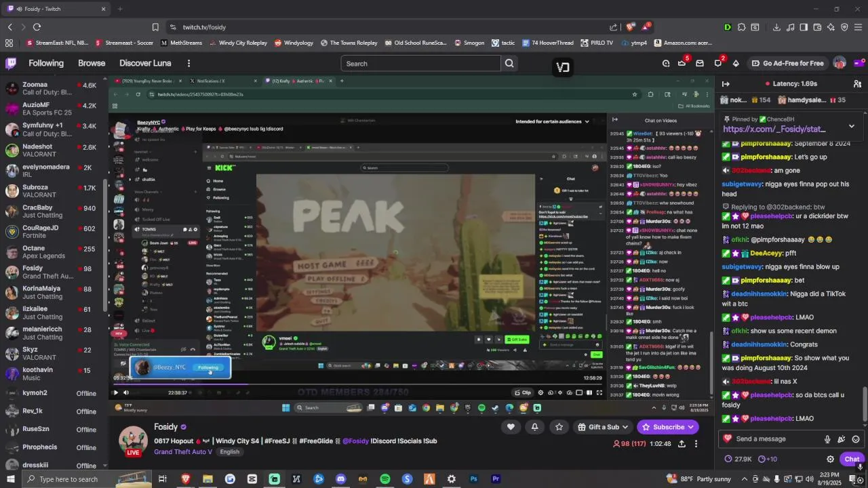This screenshot has height=488, width=868.
Task: Click Go Ad-Free for Free button
Action: click(x=787, y=64)
